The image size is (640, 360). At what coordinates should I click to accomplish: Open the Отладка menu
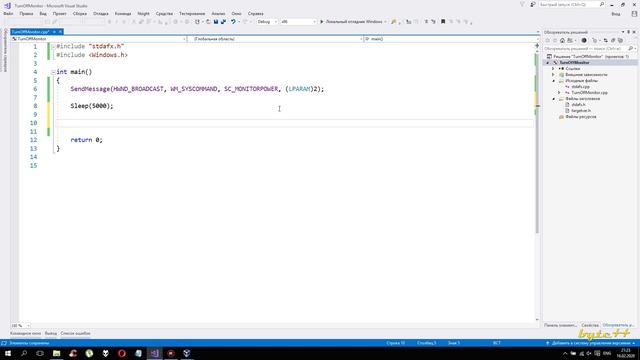pyautogui.click(x=101, y=13)
